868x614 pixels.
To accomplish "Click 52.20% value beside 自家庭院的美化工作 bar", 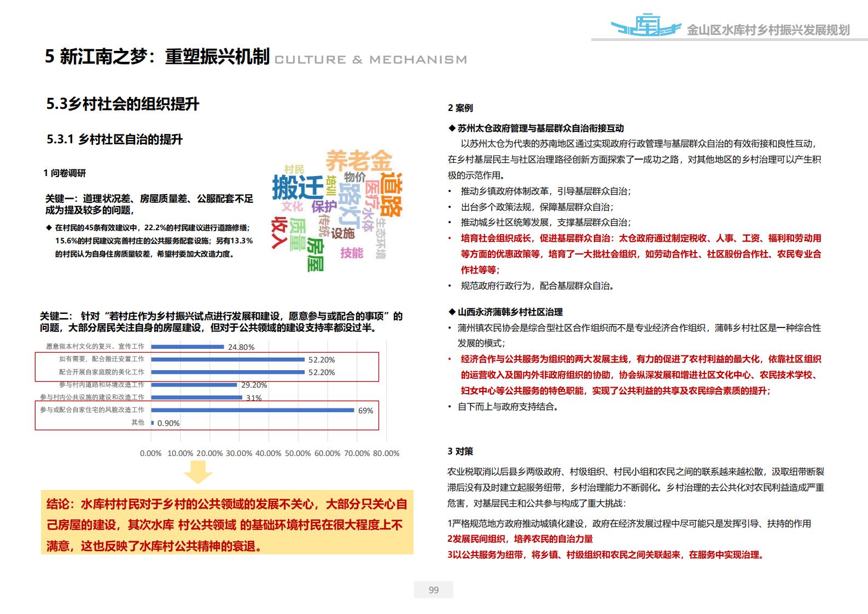I will (x=322, y=372).
